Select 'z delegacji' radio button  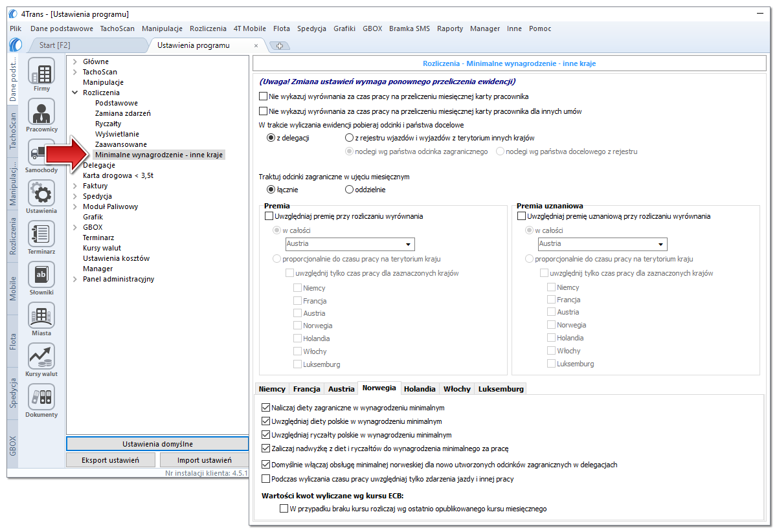[x=271, y=138]
